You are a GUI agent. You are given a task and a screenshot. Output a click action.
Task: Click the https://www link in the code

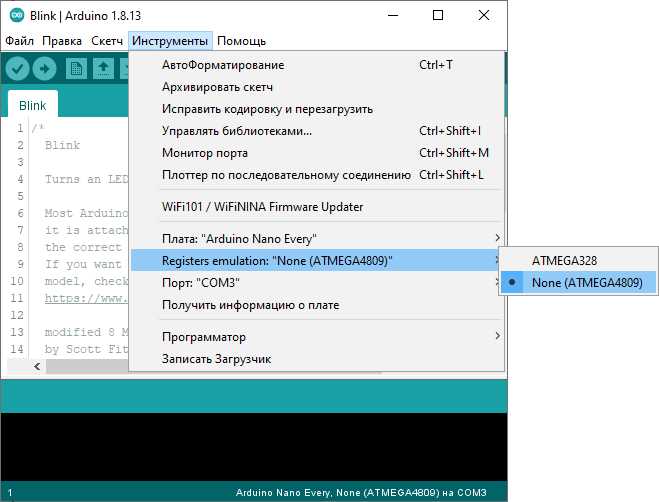click(86, 298)
